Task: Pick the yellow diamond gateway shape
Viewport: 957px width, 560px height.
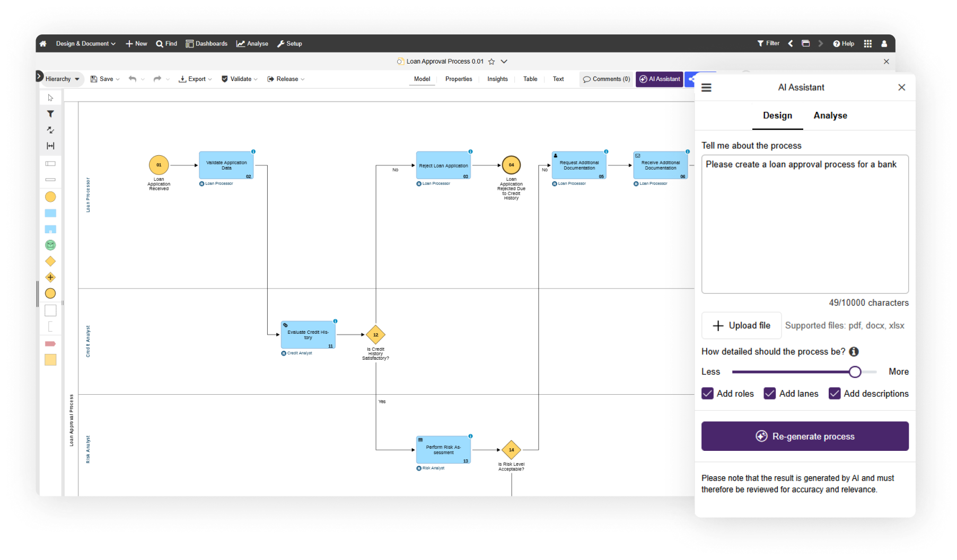Action: (x=50, y=261)
